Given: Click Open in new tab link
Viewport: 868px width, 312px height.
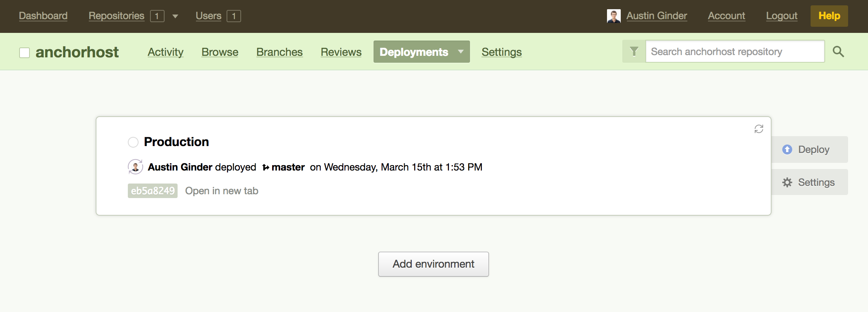Looking at the screenshot, I should point(222,191).
